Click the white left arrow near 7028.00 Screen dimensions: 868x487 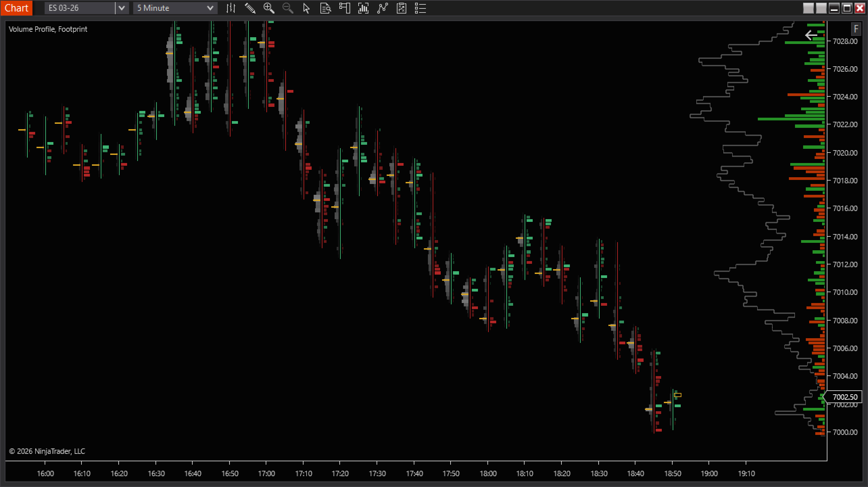pyautogui.click(x=811, y=35)
